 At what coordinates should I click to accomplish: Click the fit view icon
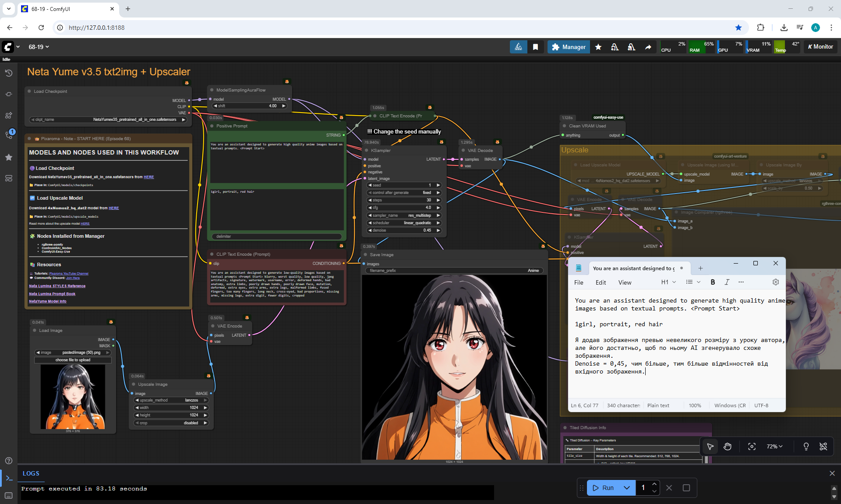[752, 447]
